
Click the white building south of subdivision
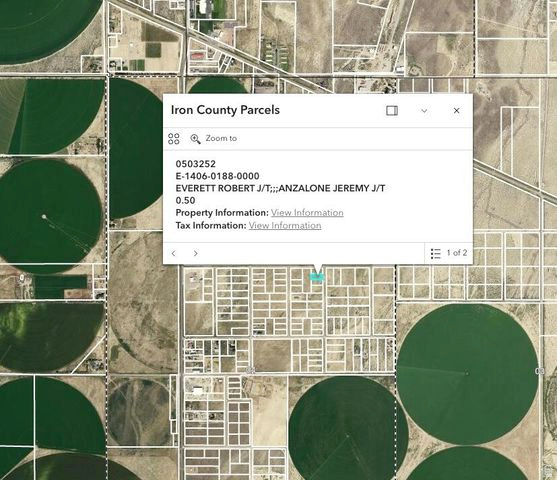(x=198, y=390)
